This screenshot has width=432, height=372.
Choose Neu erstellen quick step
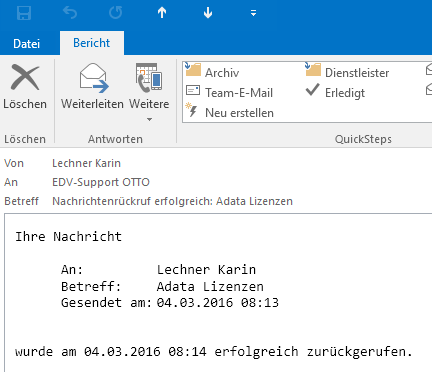[x=229, y=112]
